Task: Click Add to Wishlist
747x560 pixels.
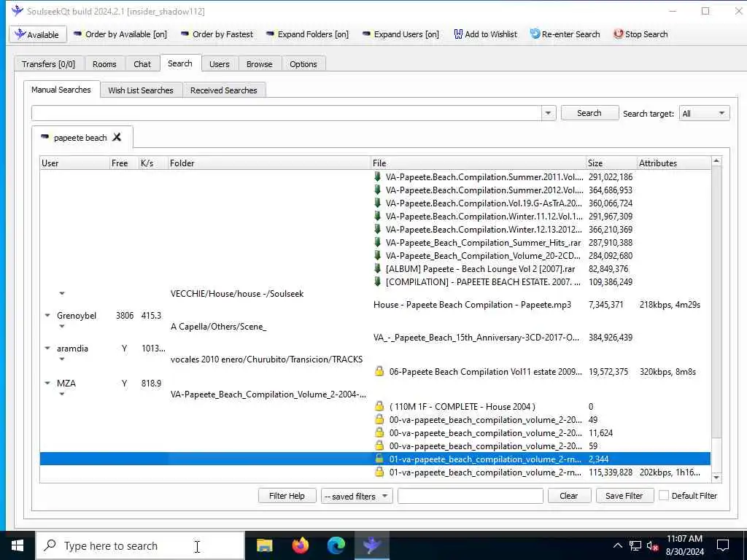Action: [x=485, y=34]
